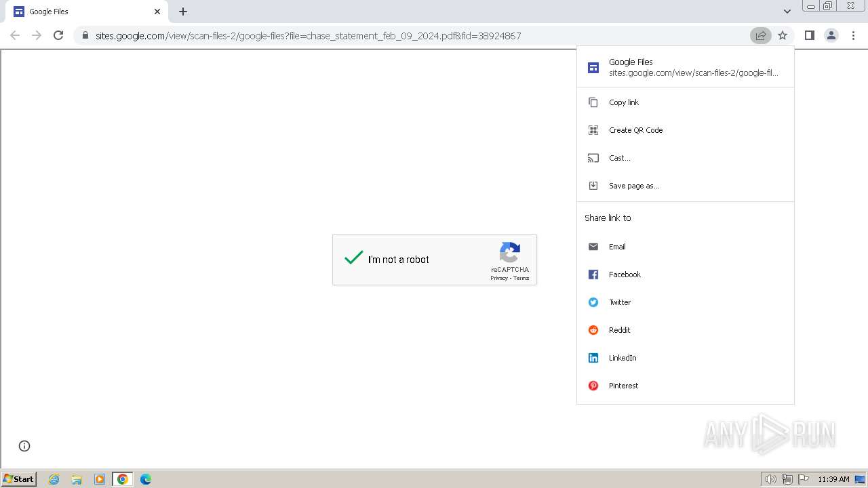Open the browser side panel icon
This screenshot has height=488, width=868.
tap(809, 35)
